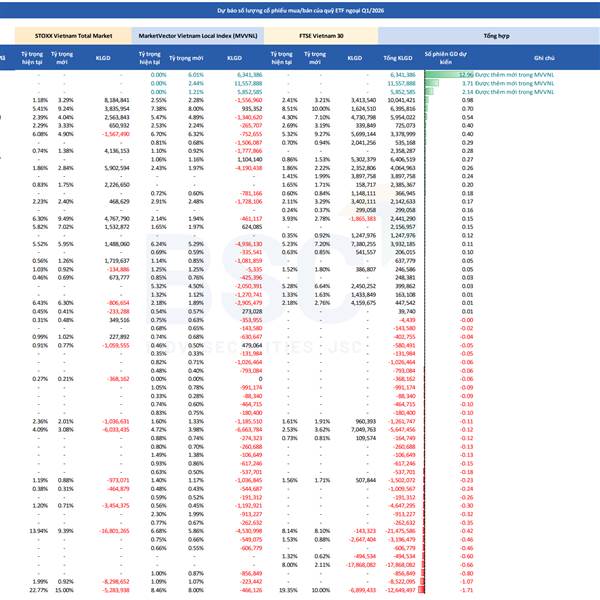The image size is (600, 600).
Task: Select the 'STOXX Vietnam Total Market' group header
Action: 73,36
